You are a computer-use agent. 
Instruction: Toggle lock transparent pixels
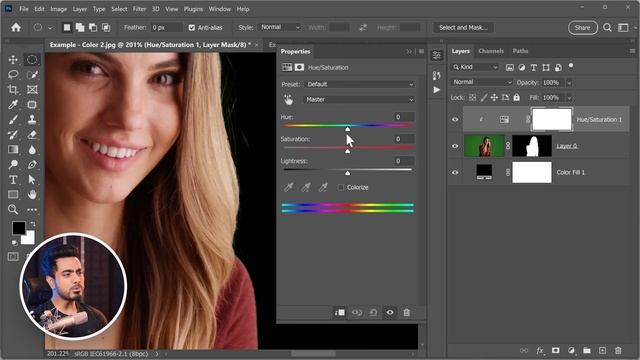tap(472, 98)
